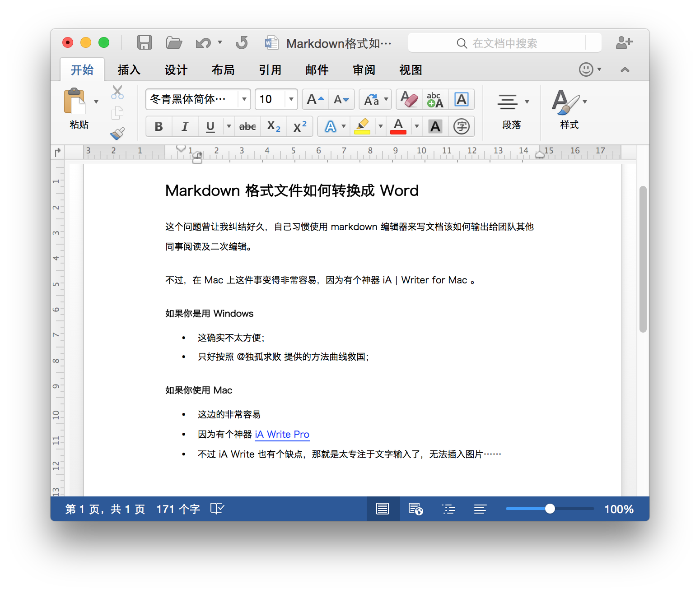The image size is (700, 593).
Task: Cut text using the scissors icon
Action: tap(117, 92)
